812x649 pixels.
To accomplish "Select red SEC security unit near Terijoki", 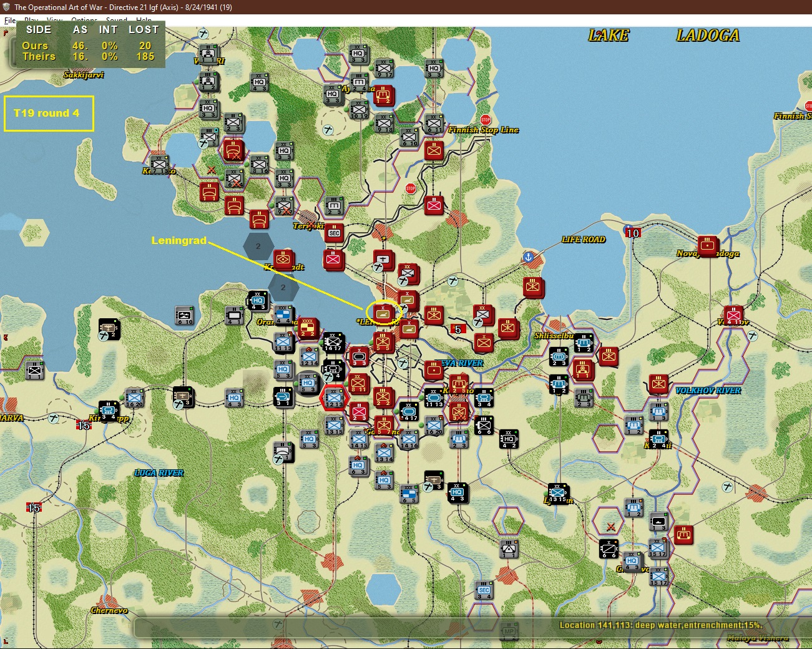I will click(x=334, y=233).
